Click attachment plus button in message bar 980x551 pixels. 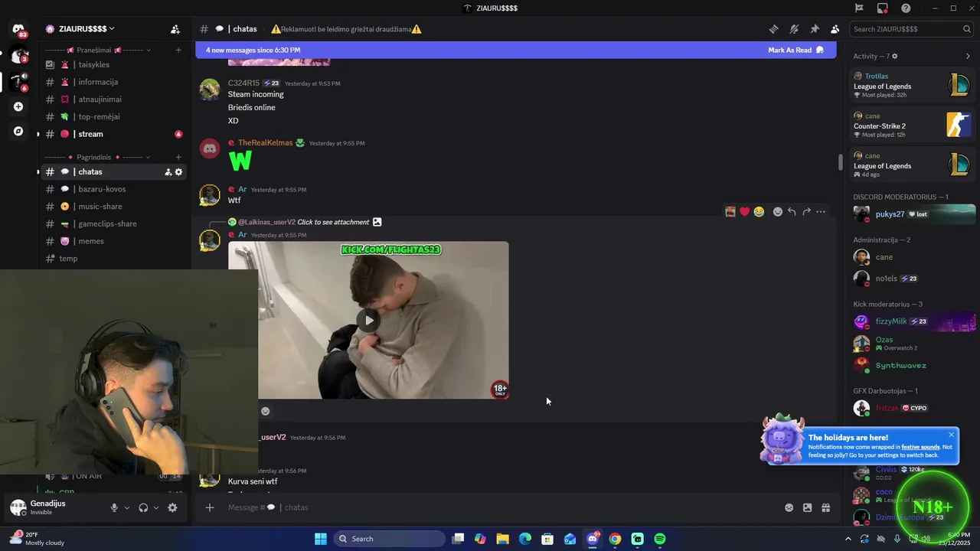point(209,507)
